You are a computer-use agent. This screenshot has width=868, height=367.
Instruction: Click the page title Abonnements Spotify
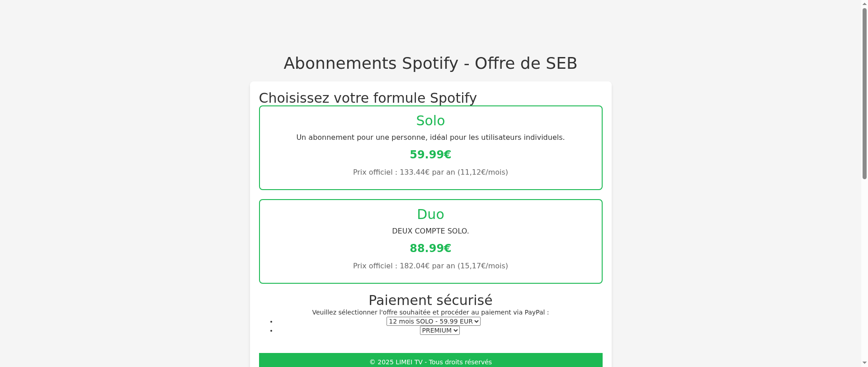[x=430, y=63]
